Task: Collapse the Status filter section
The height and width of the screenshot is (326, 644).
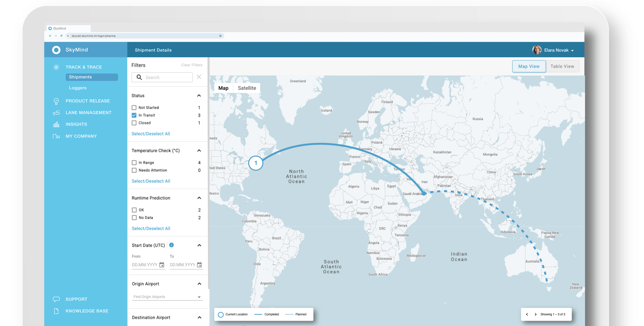Action: (x=199, y=96)
